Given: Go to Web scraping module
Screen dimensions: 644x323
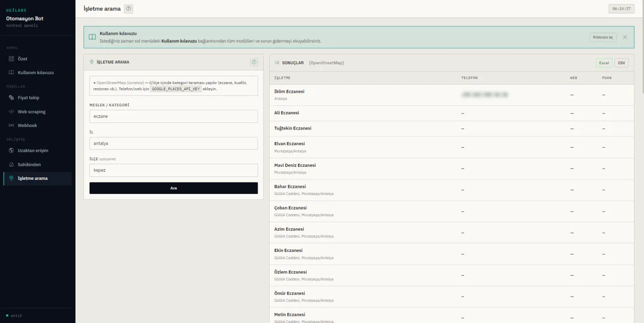Looking at the screenshot, I should (37, 112).
